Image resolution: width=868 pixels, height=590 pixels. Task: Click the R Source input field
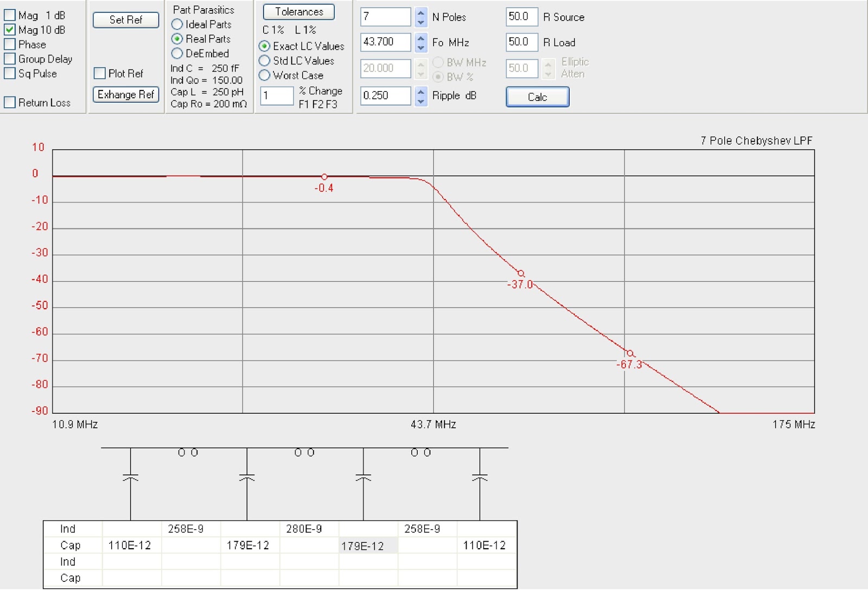coord(522,17)
